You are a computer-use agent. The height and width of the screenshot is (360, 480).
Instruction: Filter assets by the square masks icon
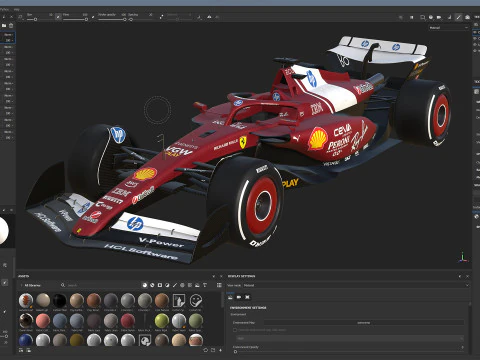pyautogui.click(x=160, y=285)
